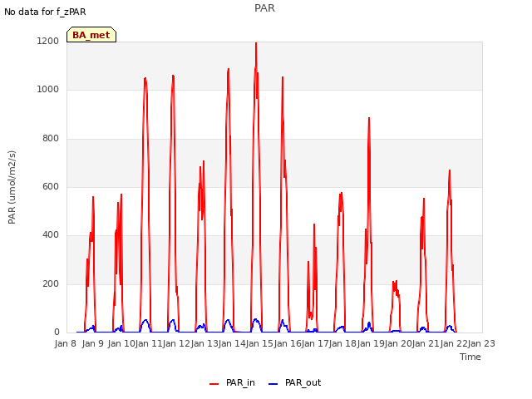Click the Jan 16 x-axis label
This screenshot has height=399, width=532.
[x=288, y=343]
